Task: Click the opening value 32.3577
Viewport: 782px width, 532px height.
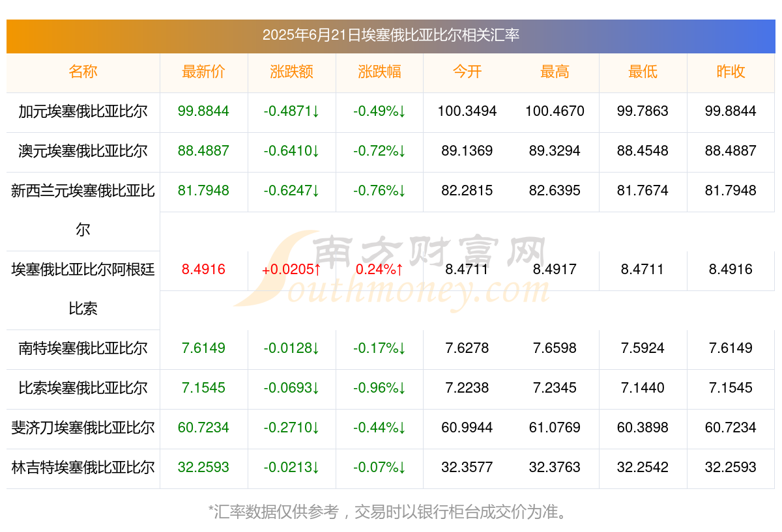Action: coord(467,468)
